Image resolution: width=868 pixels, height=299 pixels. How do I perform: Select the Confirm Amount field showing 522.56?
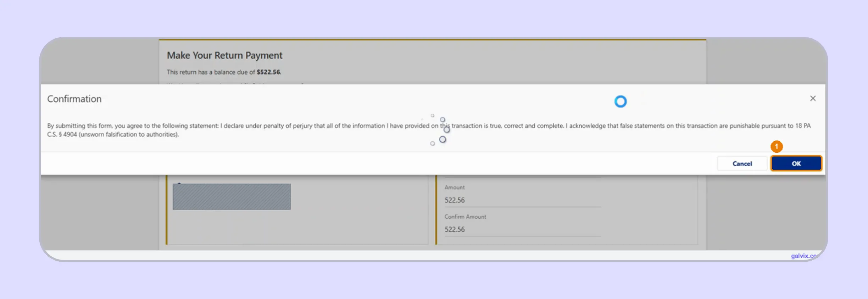pos(523,229)
